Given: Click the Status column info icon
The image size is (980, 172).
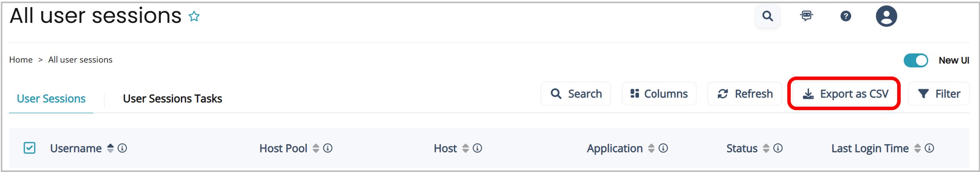Looking at the screenshot, I should (x=778, y=148).
